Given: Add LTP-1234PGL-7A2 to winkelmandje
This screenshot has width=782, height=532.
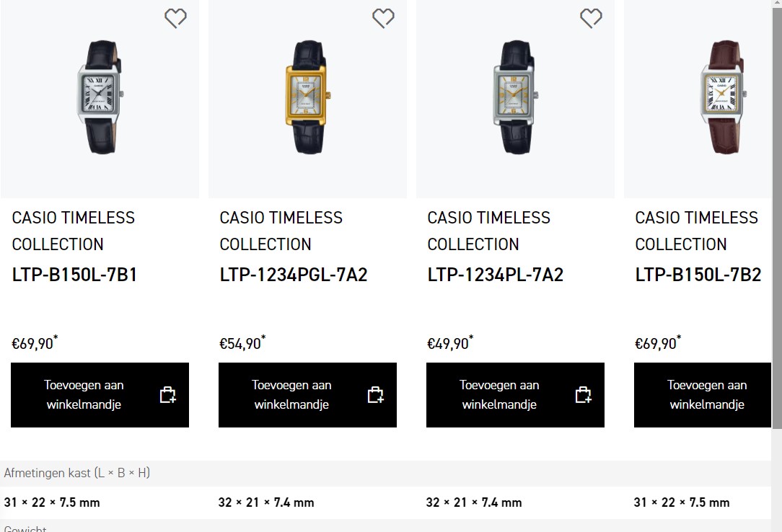Looking at the screenshot, I should tap(308, 395).
